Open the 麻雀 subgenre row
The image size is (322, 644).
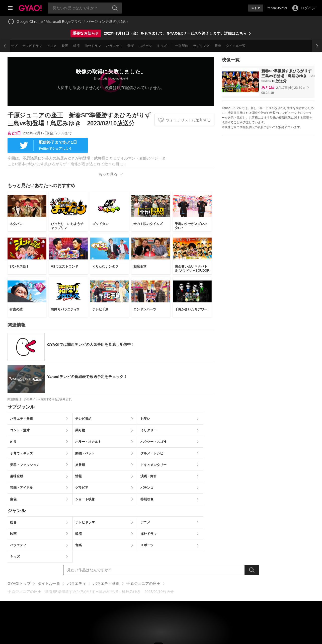40,499
